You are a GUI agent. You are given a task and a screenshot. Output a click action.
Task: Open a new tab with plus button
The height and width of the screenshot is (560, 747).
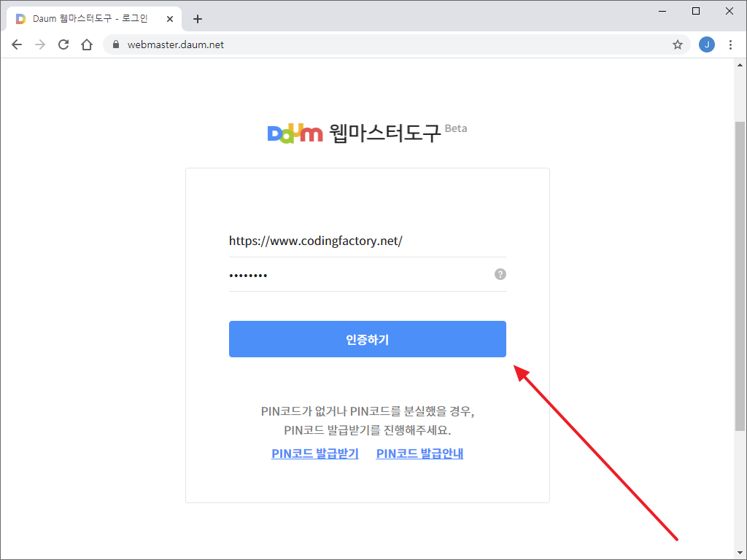[x=198, y=19]
